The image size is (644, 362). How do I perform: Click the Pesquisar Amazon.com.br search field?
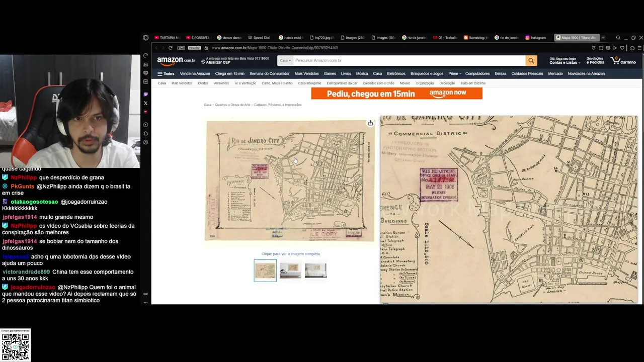click(x=409, y=60)
